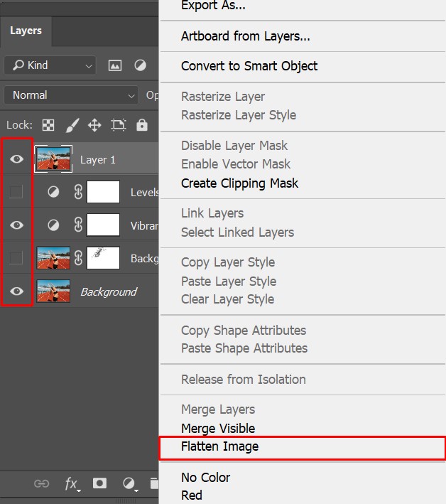The width and height of the screenshot is (446, 504).
Task: Click Disable Layer Mask entry
Action: 234,146
